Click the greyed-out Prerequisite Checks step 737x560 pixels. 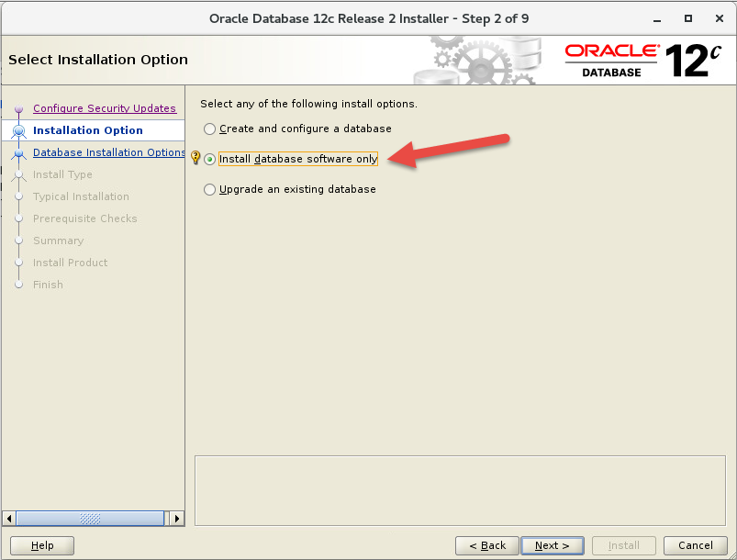tap(85, 218)
